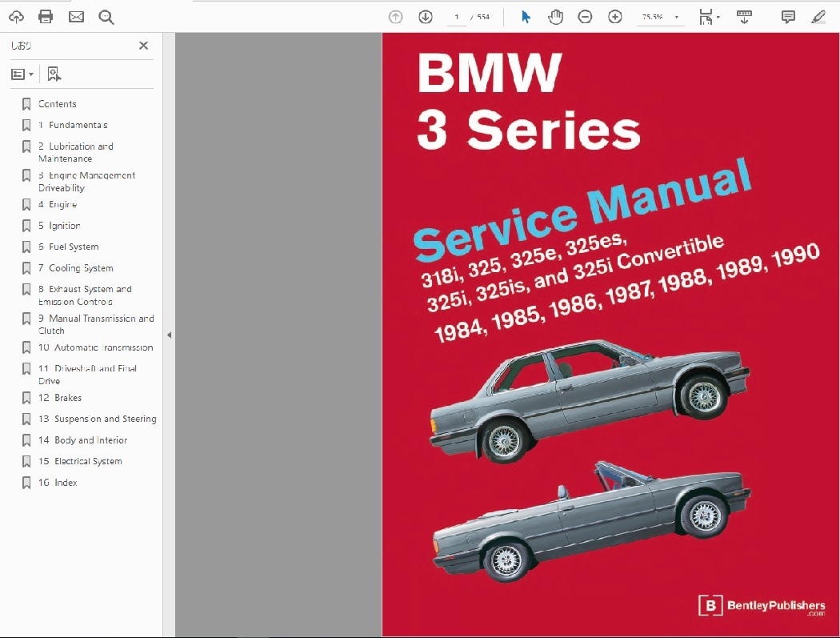Click the bookmark icon beside 1 Fundamentals
Image resolution: width=840 pixels, height=638 pixels.
click(26, 125)
